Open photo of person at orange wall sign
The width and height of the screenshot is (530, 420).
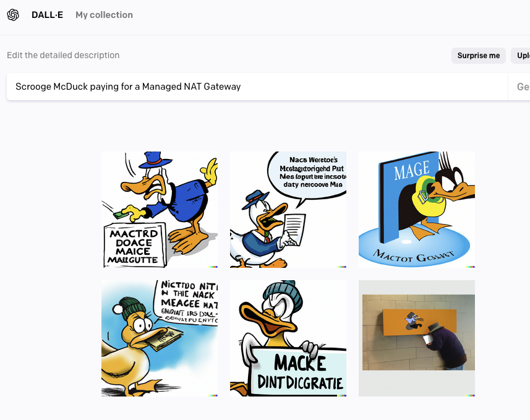tap(417, 338)
